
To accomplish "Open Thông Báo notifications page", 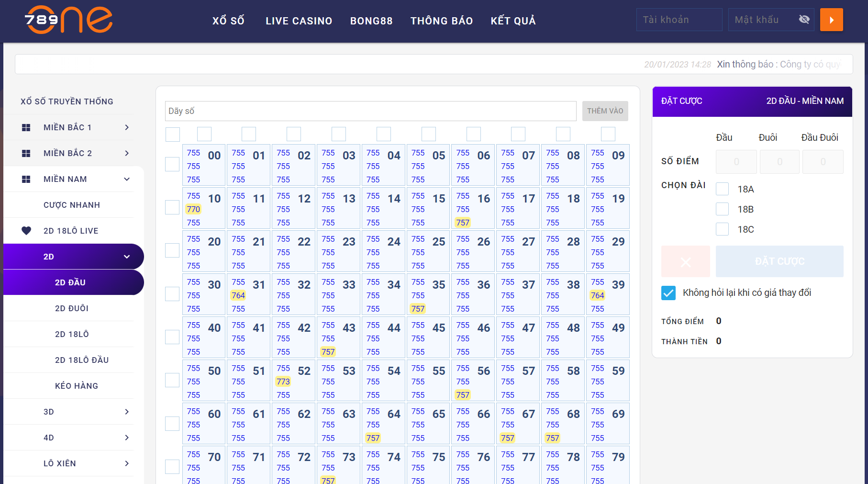I will [442, 21].
